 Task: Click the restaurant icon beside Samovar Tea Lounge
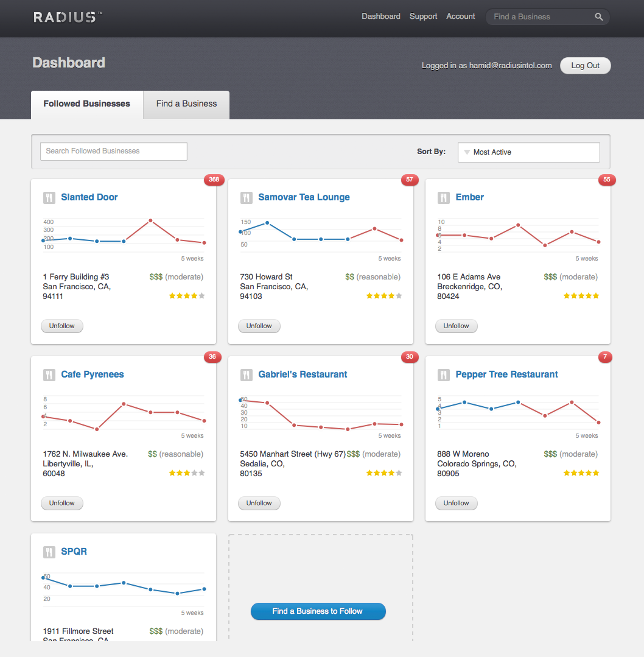coord(247,197)
